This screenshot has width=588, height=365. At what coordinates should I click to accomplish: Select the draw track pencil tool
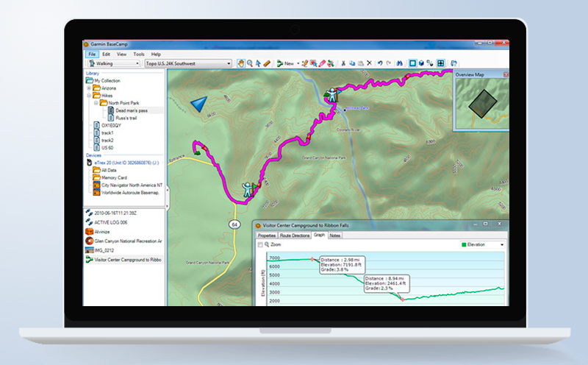pyautogui.click(x=304, y=63)
